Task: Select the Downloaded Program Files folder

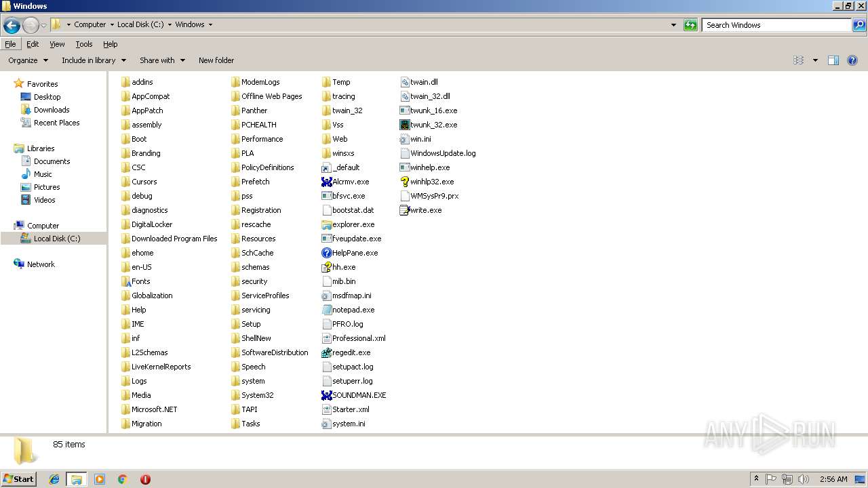Action: [169, 239]
